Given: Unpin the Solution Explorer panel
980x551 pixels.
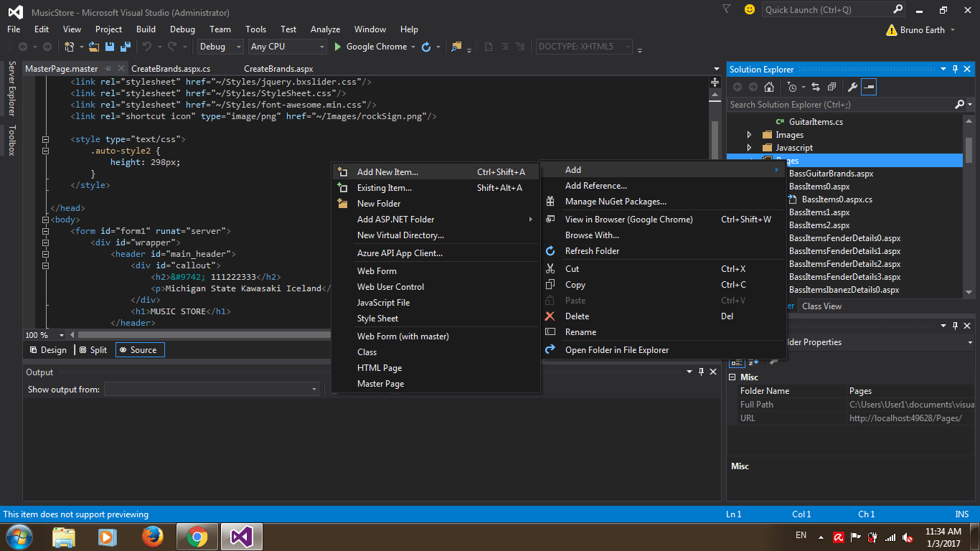Looking at the screenshot, I should tap(954, 69).
